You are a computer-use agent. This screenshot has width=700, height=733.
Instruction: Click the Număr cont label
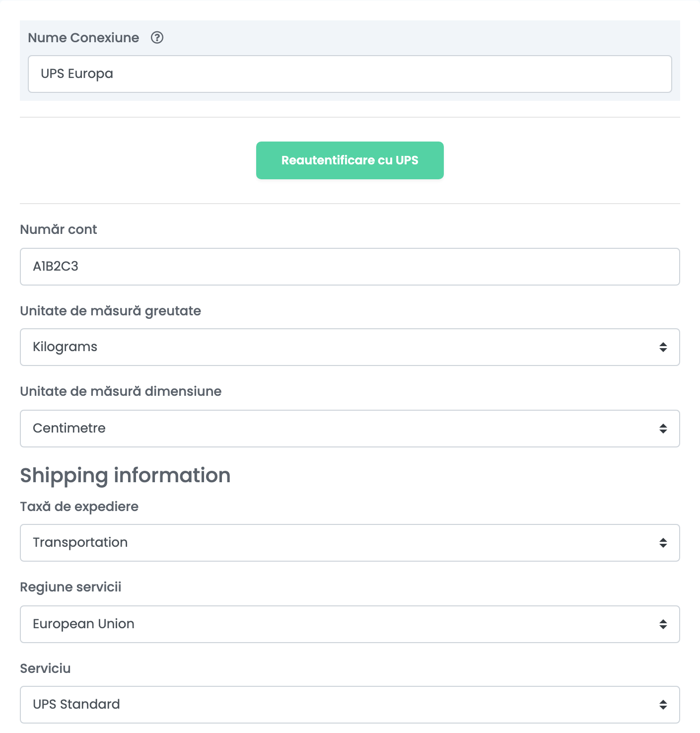59,229
